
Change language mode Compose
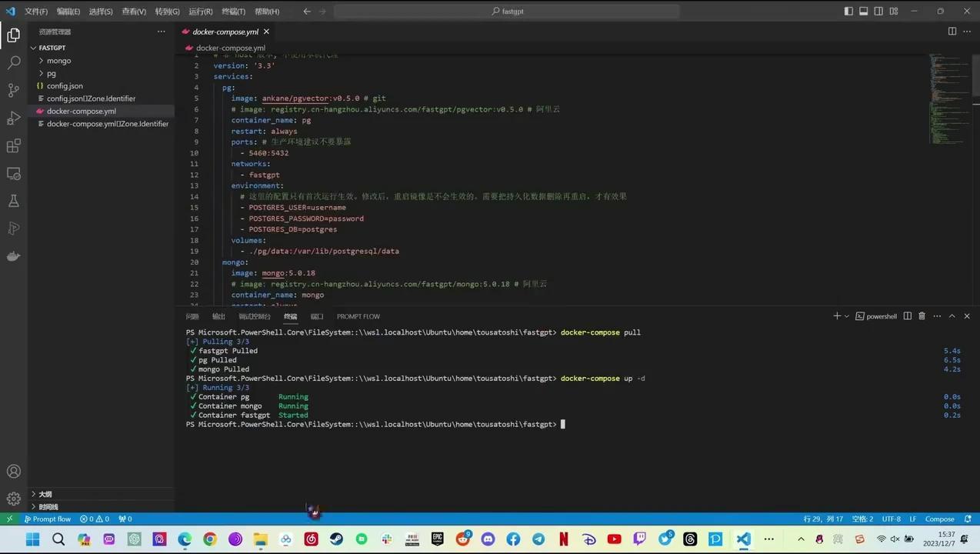click(939, 519)
